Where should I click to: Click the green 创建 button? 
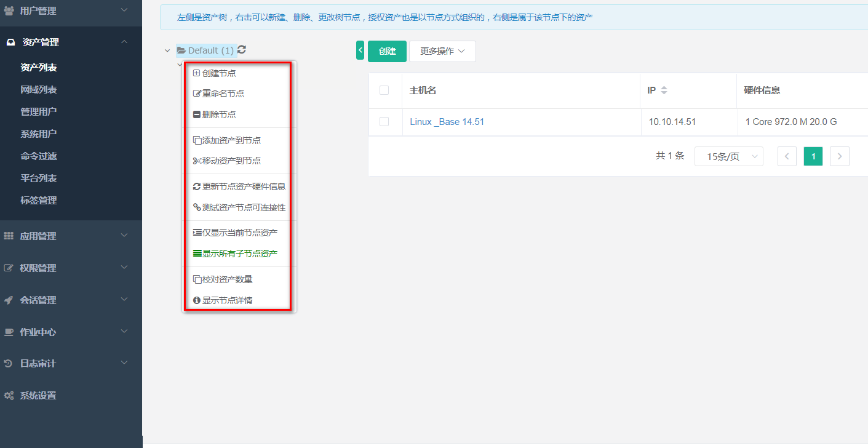point(388,51)
